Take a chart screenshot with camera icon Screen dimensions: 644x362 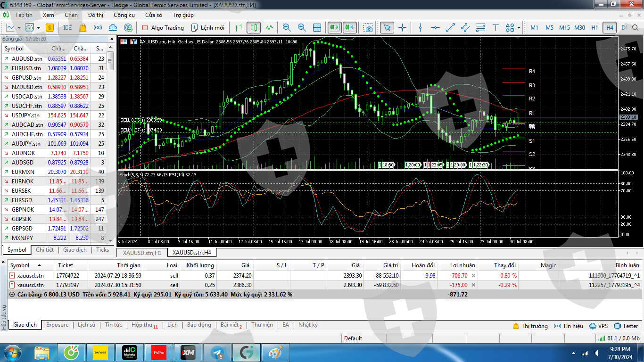pos(368,28)
